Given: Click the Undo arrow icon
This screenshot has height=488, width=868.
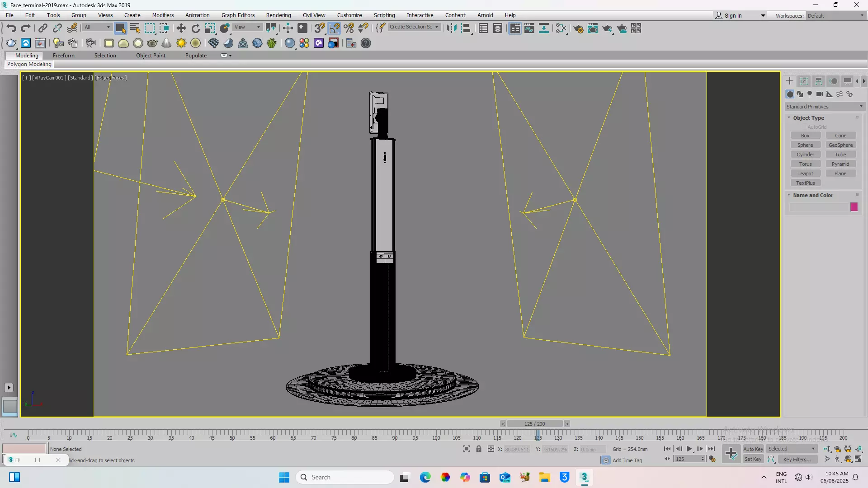Looking at the screenshot, I should (x=11, y=28).
